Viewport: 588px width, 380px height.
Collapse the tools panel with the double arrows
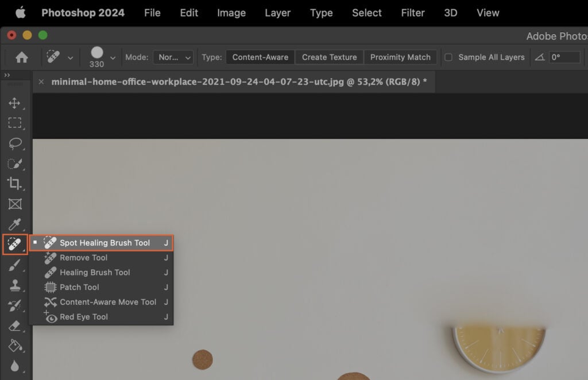point(7,75)
